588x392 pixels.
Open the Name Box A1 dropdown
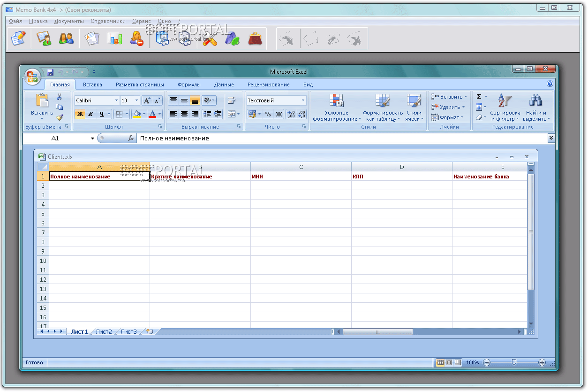[x=92, y=138]
